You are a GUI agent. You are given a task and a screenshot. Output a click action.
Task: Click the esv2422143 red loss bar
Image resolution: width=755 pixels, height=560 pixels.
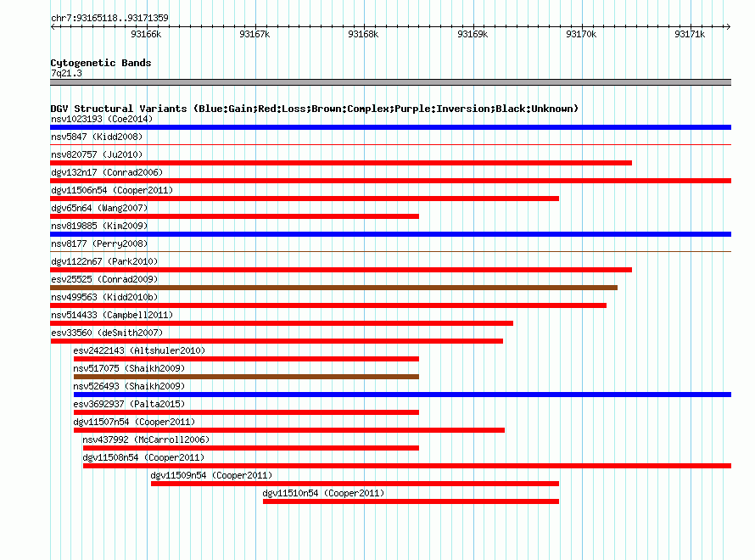coord(246,359)
